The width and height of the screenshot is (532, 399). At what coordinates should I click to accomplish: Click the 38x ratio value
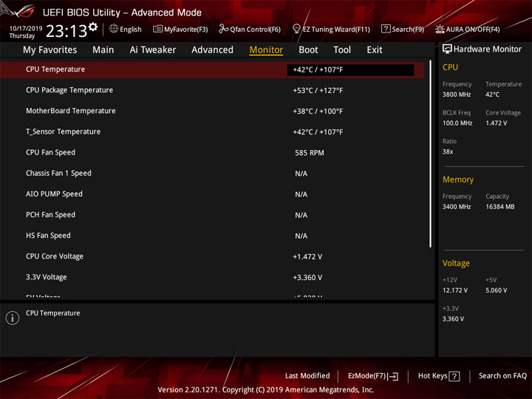coord(448,151)
